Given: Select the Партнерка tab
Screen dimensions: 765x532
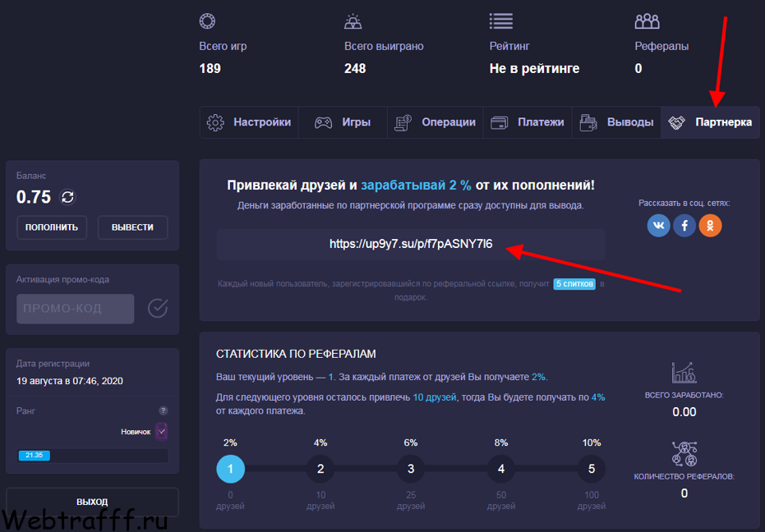Looking at the screenshot, I should (710, 122).
